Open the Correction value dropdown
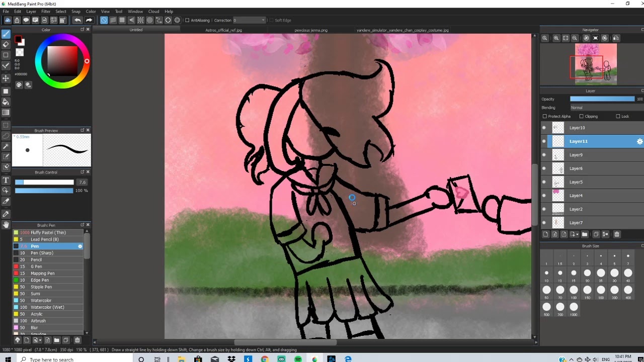The image size is (644, 362). (249, 20)
